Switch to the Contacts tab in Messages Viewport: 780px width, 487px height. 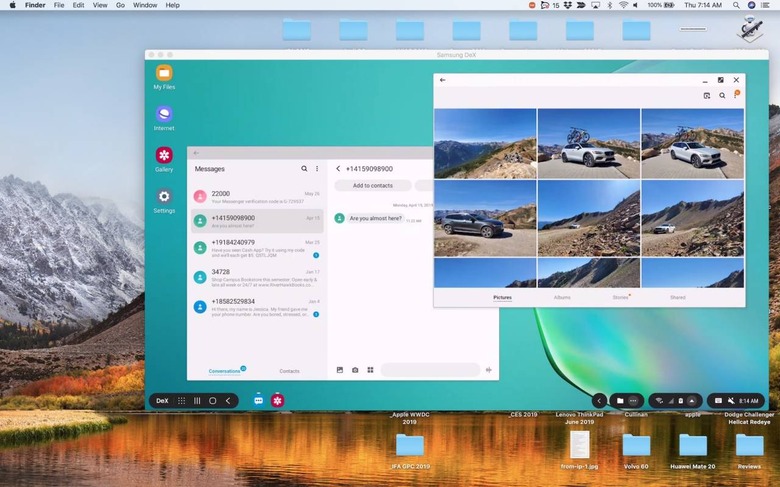click(x=289, y=371)
